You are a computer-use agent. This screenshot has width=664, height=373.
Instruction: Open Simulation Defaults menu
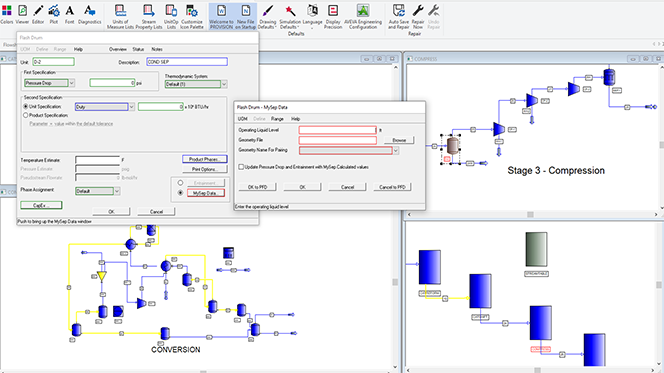point(290,17)
